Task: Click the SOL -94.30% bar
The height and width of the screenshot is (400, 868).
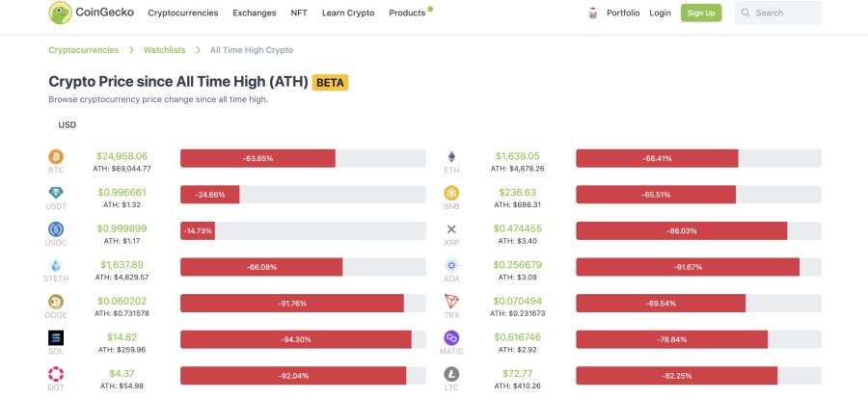Action: point(304,339)
